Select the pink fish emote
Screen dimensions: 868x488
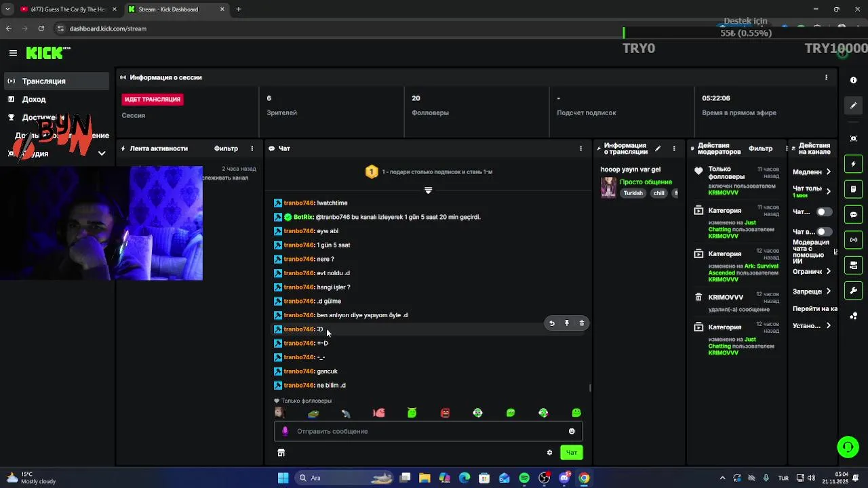point(379,413)
